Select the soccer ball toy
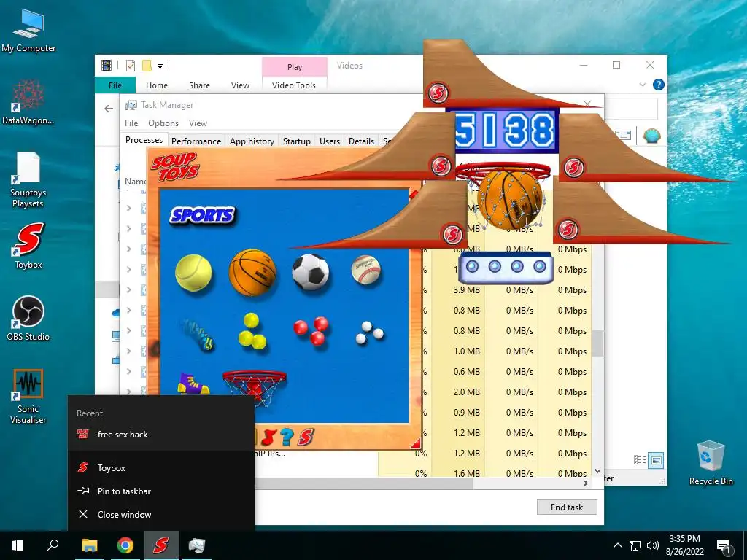Screen dimensions: 747x560 pos(310,272)
